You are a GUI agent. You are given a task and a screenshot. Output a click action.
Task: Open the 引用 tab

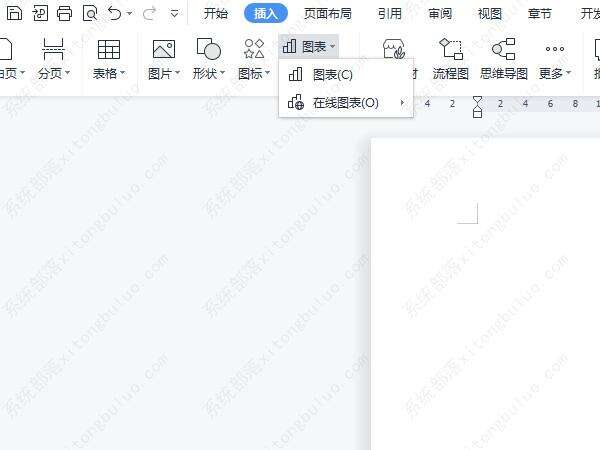point(390,14)
